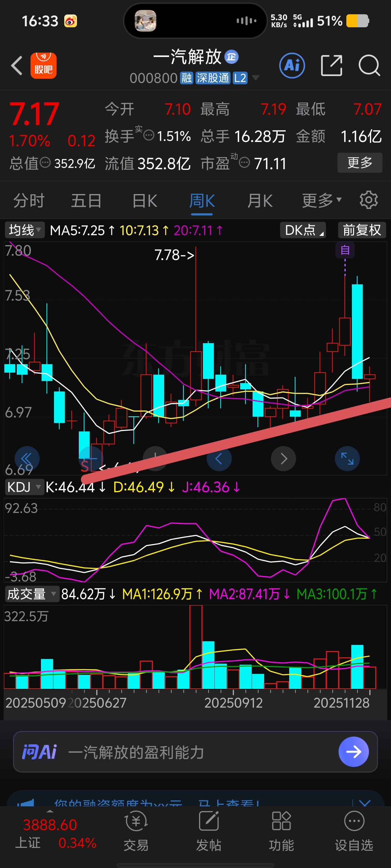Tap the 深股通 badge
391x868 pixels.
213,78
